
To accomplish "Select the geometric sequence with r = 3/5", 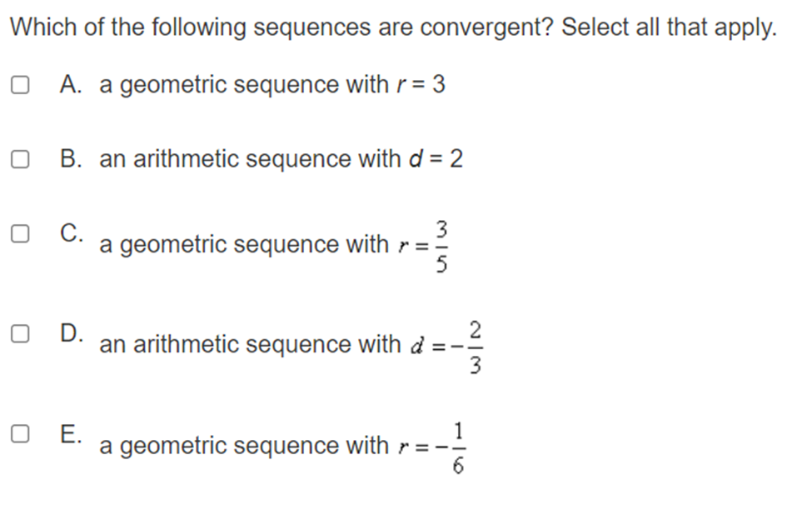I will click(20, 233).
